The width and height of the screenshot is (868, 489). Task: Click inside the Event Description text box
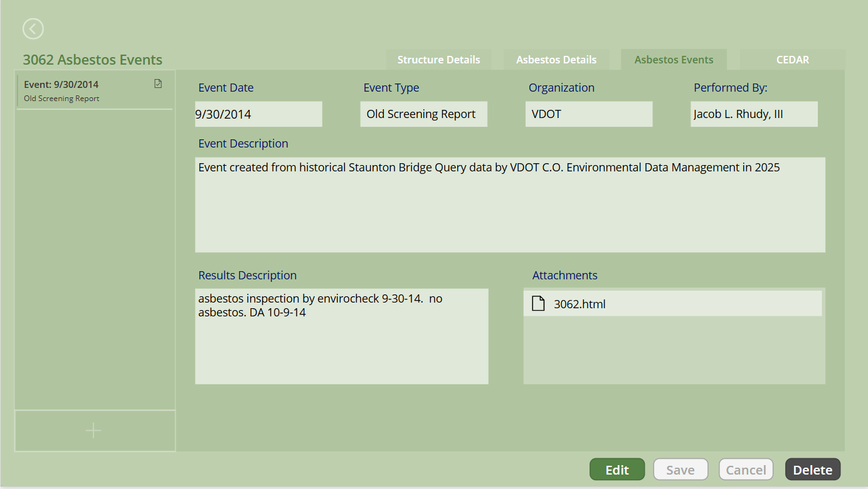pos(510,205)
